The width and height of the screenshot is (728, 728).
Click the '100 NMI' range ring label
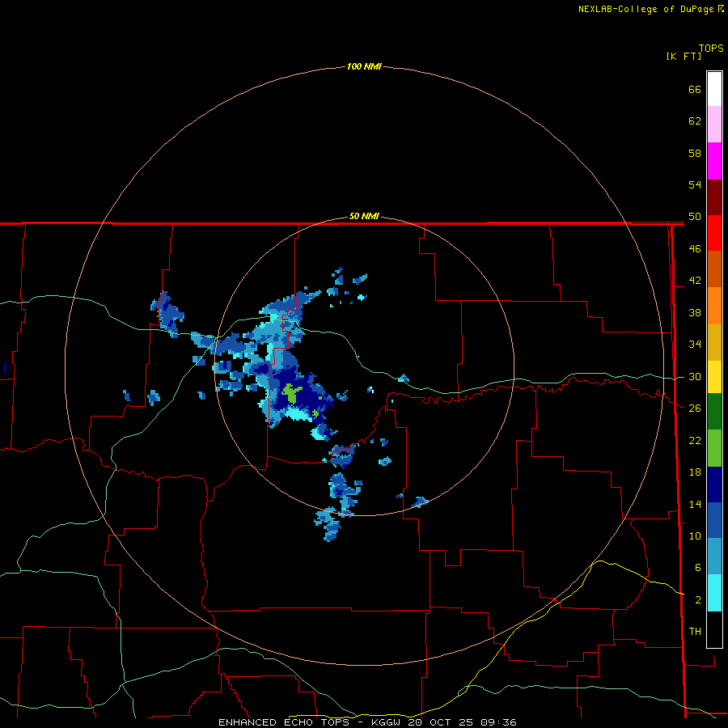[364, 66]
